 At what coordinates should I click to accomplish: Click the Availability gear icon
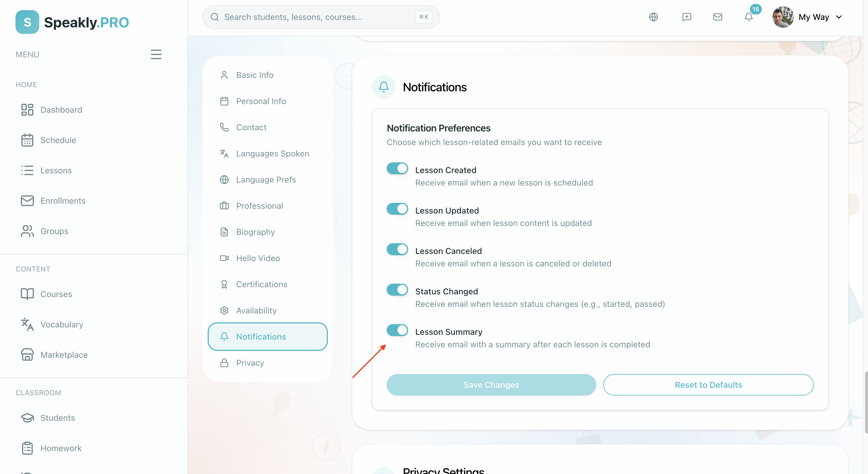224,311
